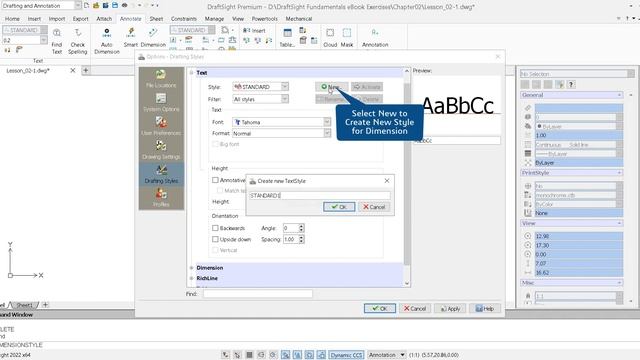This screenshot has width=640, height=360.
Task: Click the Find search field in Options
Action: click(x=258, y=293)
